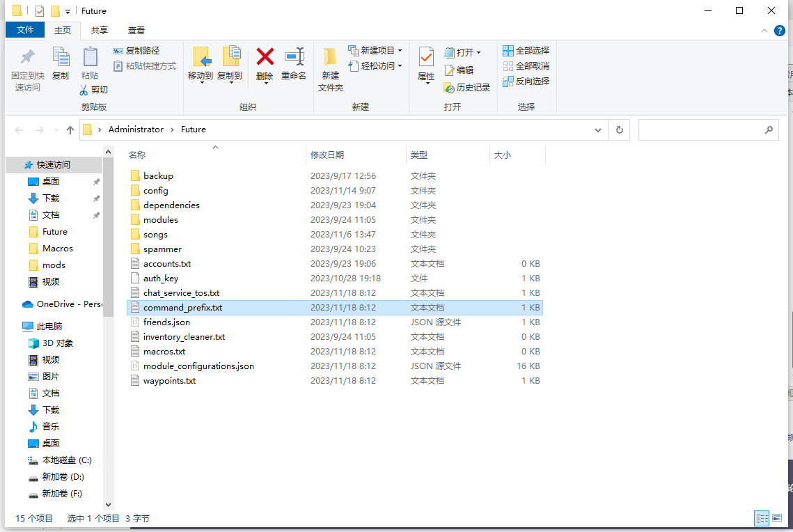Click Administrator in the address path

pos(136,130)
